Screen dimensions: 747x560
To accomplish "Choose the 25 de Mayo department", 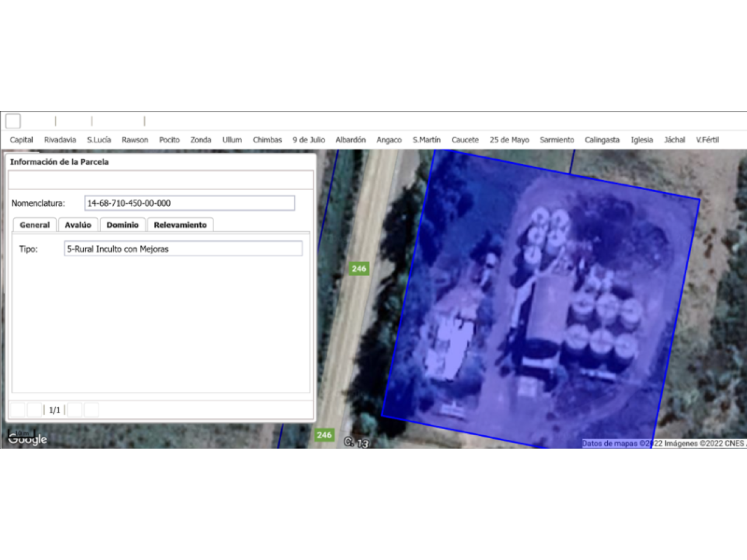I will [x=509, y=140].
